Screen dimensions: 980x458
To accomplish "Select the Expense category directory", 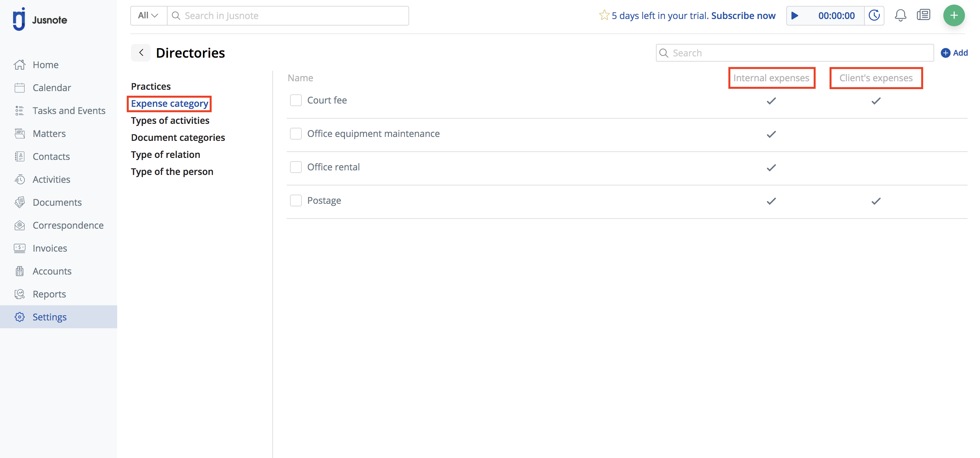I will 169,104.
